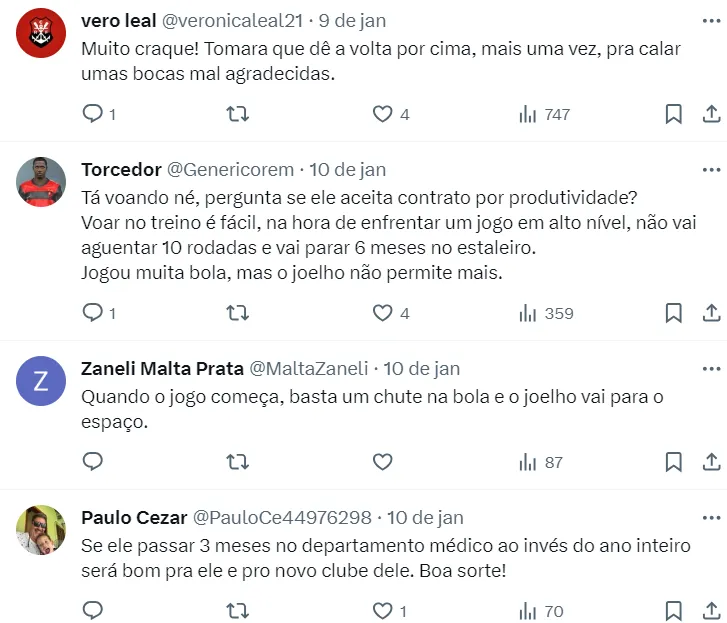The image size is (727, 623).
Task: Open the 9 de jan timestamp link
Action: [352, 20]
